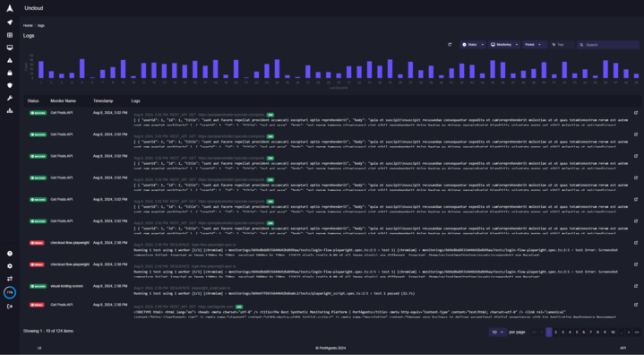644x355 pixels.
Task: Click the Home breadcrumb link
Action: [x=28, y=25]
